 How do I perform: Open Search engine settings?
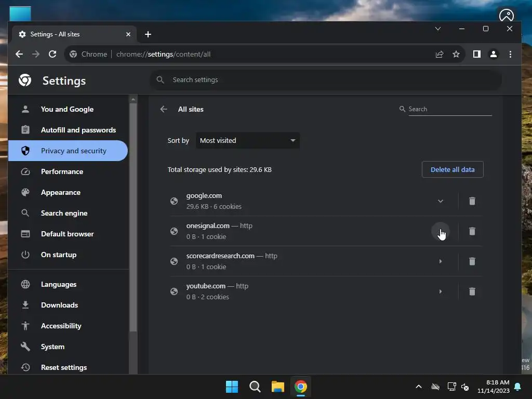coord(64,213)
